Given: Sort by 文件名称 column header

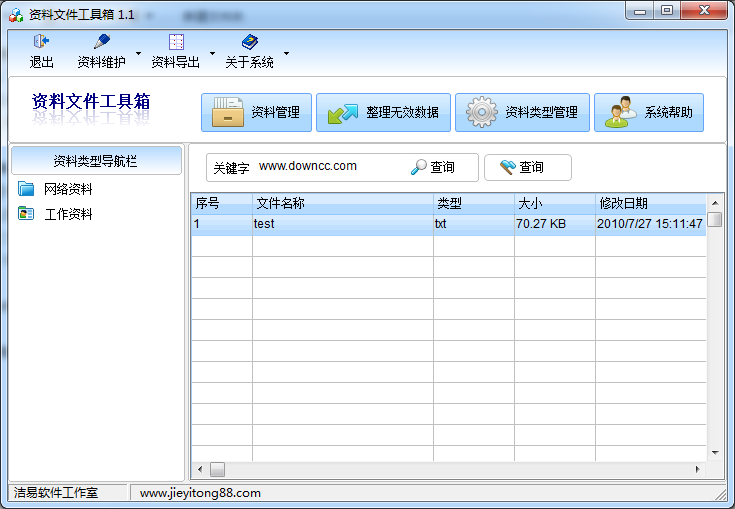Looking at the screenshot, I should [x=342, y=203].
